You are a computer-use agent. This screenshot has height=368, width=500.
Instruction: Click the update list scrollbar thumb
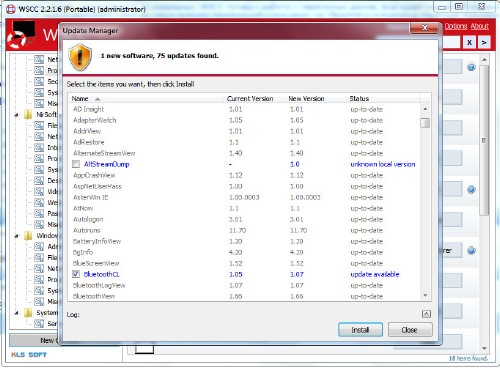[x=425, y=123]
